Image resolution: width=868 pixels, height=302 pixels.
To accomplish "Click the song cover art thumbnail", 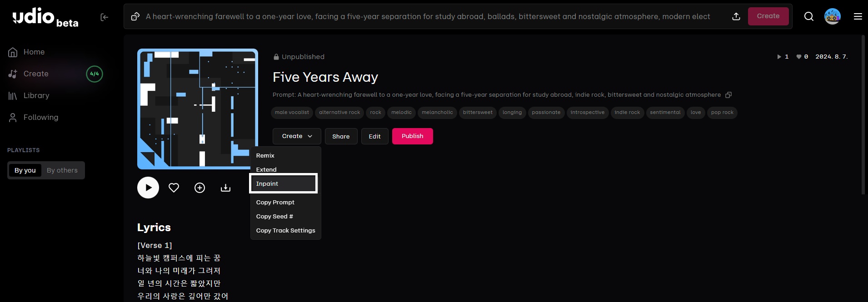I will tap(197, 109).
